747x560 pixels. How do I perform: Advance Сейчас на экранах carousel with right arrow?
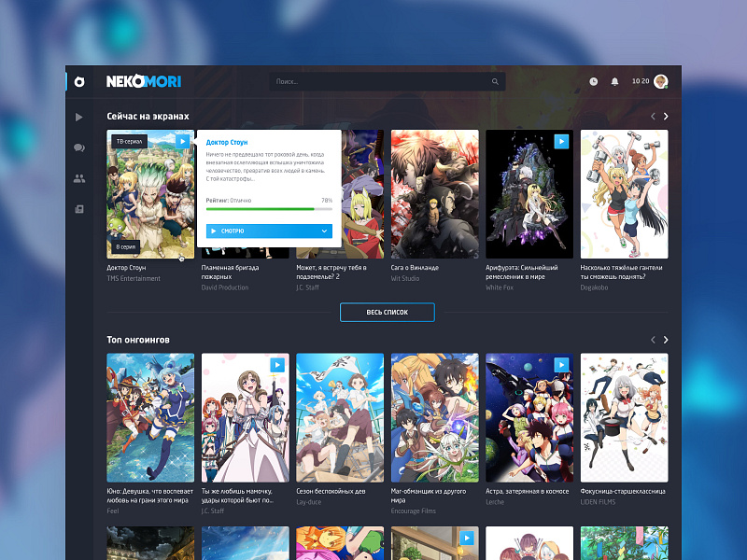665,116
